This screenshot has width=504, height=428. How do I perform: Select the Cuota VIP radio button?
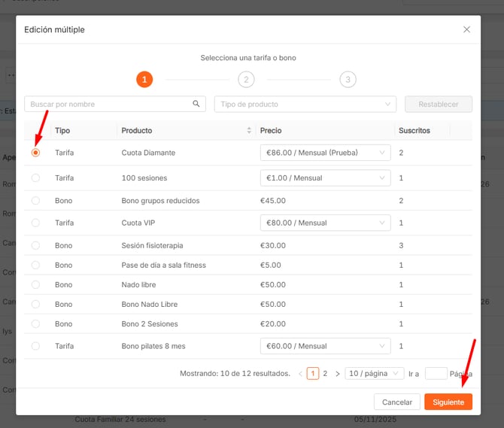[35, 223]
